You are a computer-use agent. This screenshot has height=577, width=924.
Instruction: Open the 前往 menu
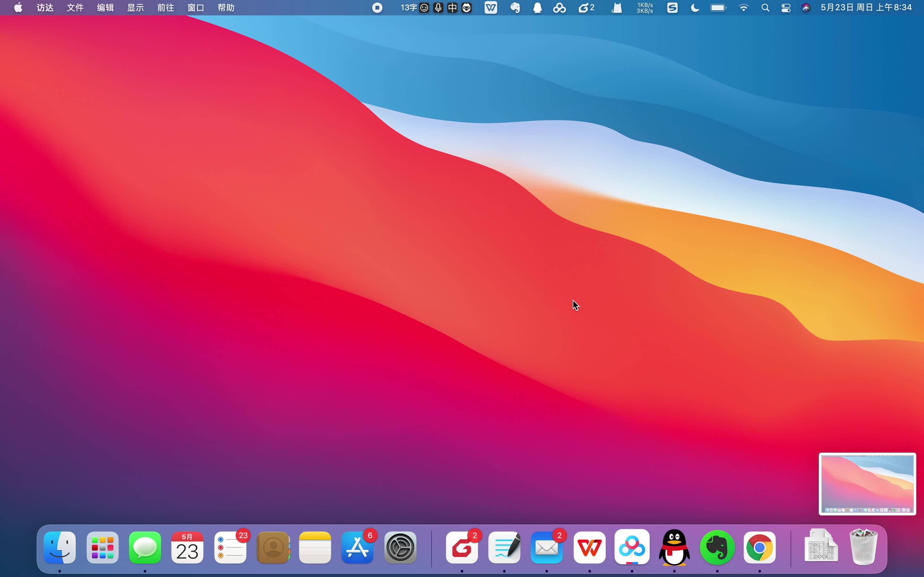pos(165,8)
